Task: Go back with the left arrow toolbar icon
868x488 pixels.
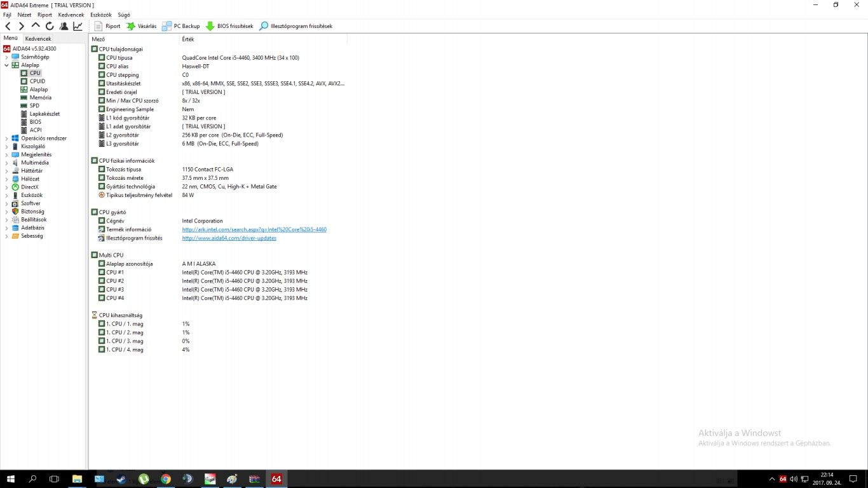Action: point(8,26)
